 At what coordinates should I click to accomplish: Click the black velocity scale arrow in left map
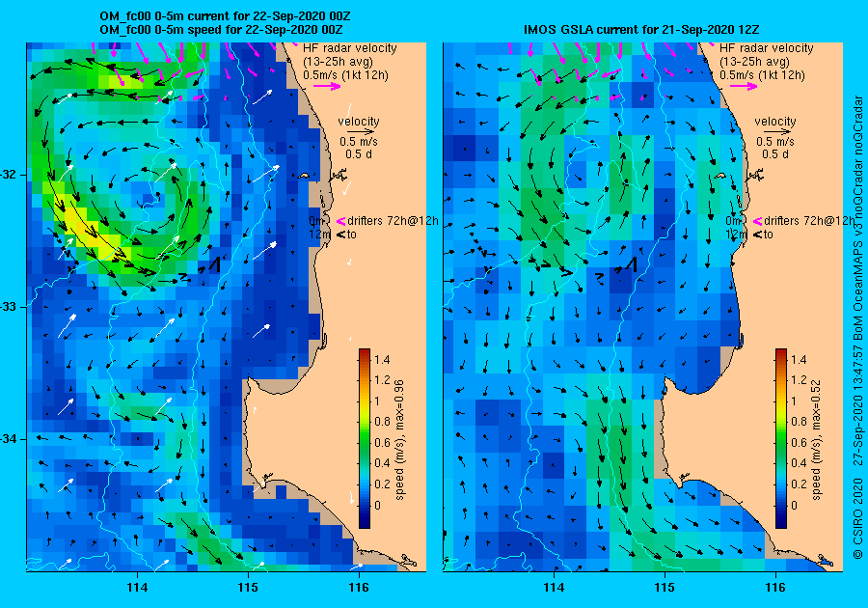click(359, 132)
